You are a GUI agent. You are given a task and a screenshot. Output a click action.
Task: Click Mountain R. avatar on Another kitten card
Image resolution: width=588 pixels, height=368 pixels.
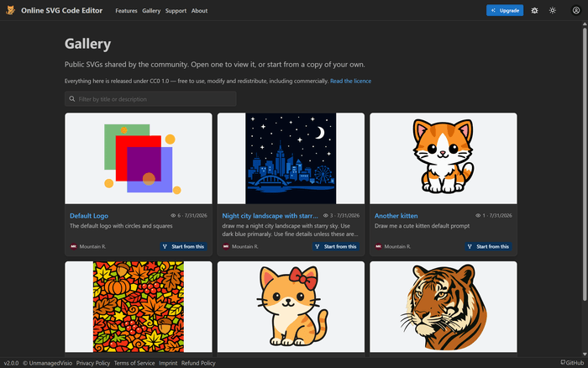pos(378,246)
